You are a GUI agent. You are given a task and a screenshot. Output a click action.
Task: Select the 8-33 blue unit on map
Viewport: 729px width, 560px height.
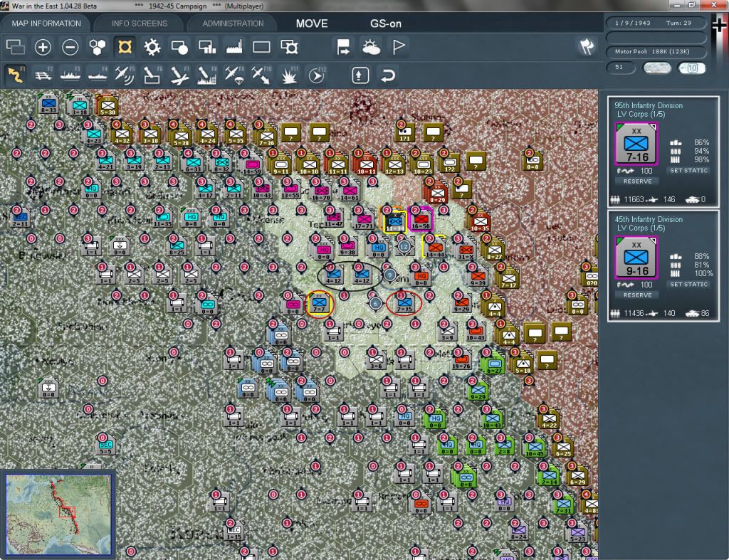48,104
